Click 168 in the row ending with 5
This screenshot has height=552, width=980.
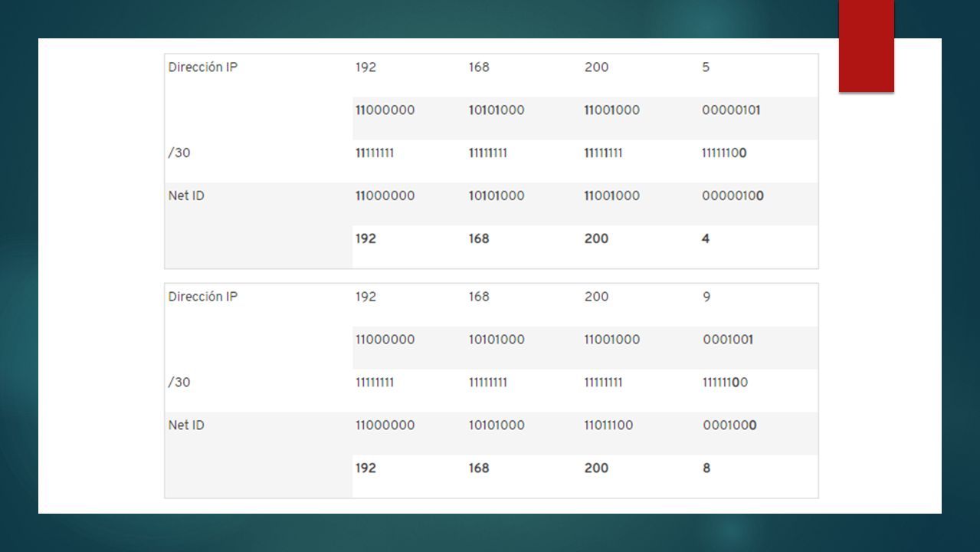pos(479,67)
